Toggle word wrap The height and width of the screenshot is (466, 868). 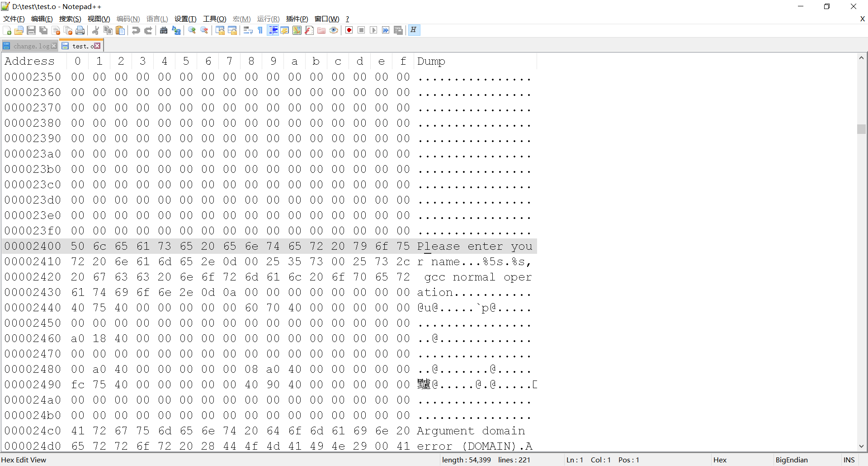pos(248,30)
